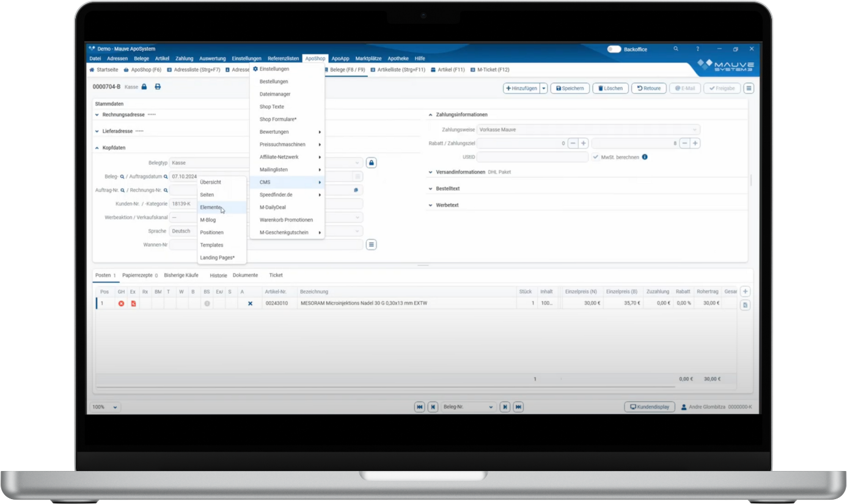Click the Speichern button
This screenshot has width=847, height=504.
[x=570, y=89]
